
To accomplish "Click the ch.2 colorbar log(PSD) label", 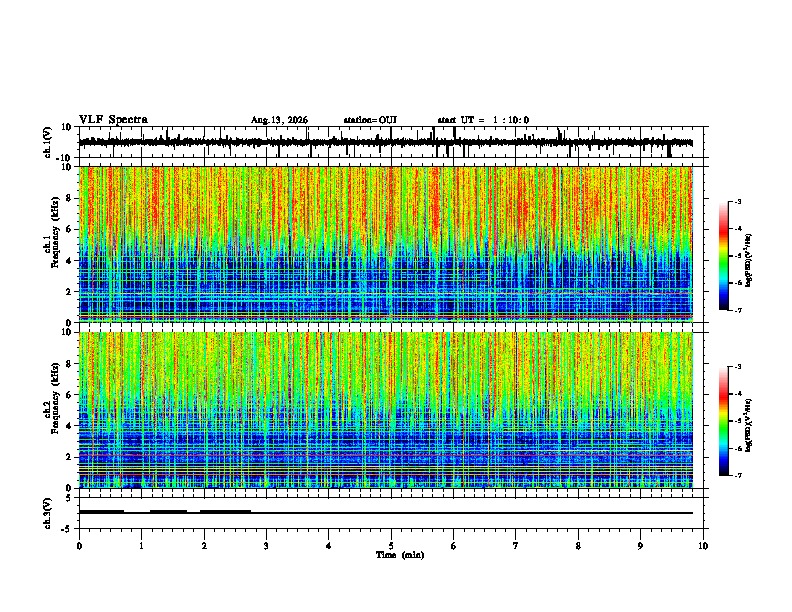I will point(749,425).
